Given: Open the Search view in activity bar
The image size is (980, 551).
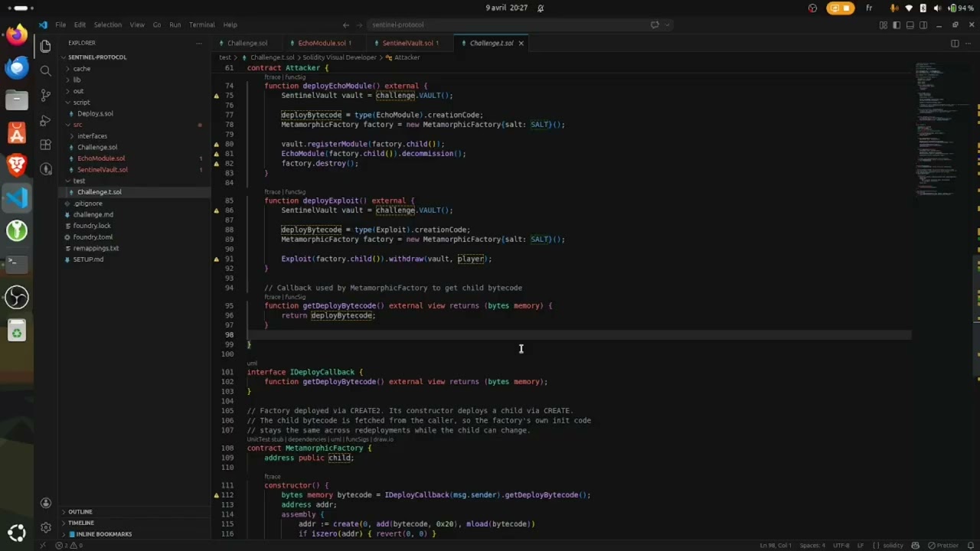Looking at the screenshot, I should (45, 70).
